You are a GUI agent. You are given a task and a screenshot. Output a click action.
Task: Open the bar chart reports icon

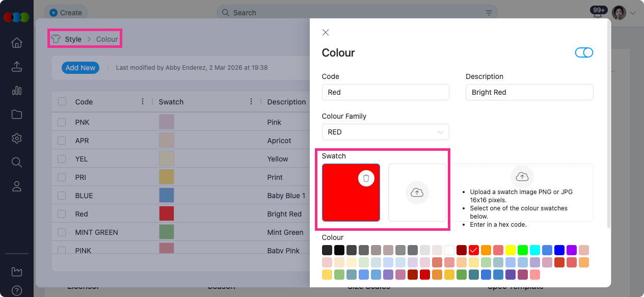17,91
